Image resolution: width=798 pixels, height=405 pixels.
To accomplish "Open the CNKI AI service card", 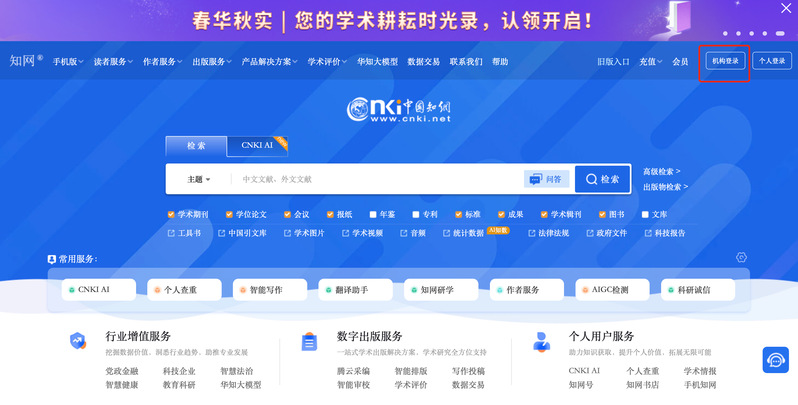I will [99, 290].
